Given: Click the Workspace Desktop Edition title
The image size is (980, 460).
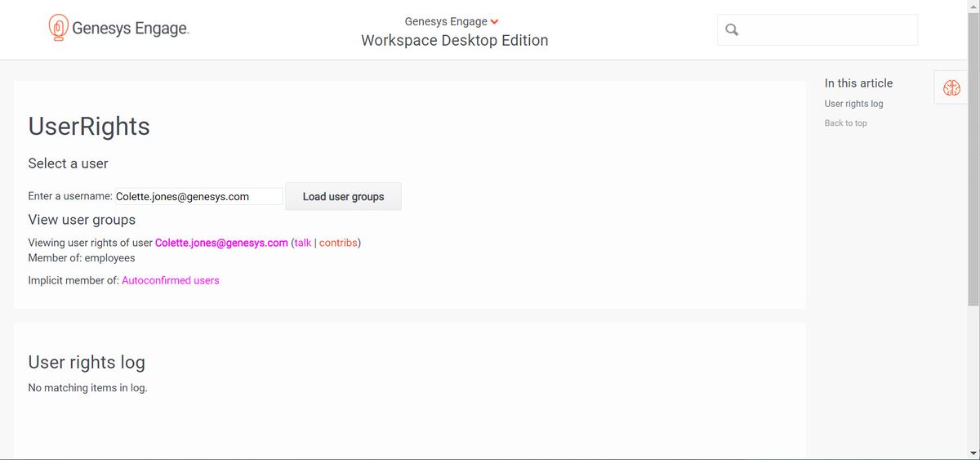Looking at the screenshot, I should (x=455, y=40).
